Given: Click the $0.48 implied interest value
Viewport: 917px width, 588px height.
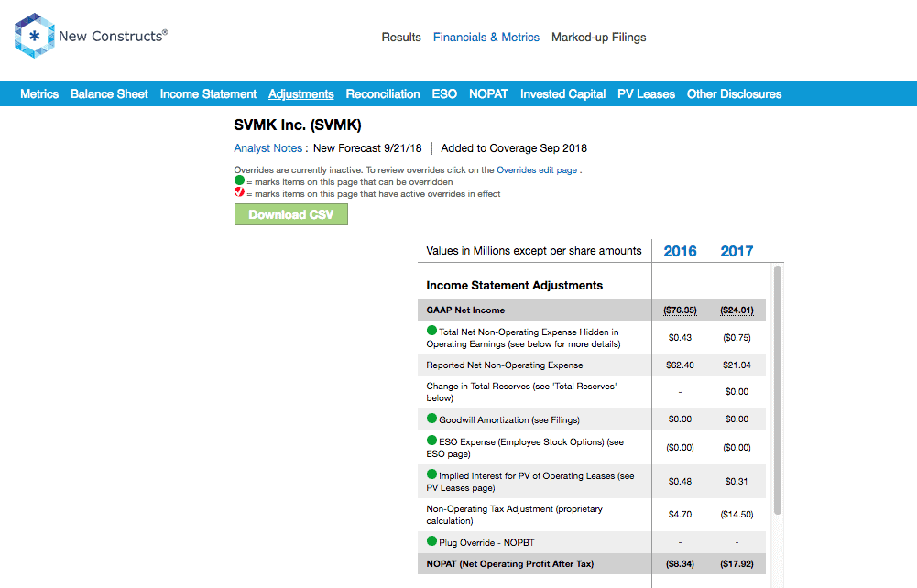Looking at the screenshot, I should coord(680,481).
